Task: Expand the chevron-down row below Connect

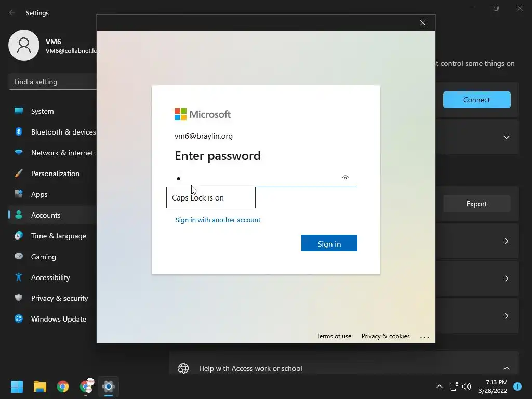Action: point(506,137)
